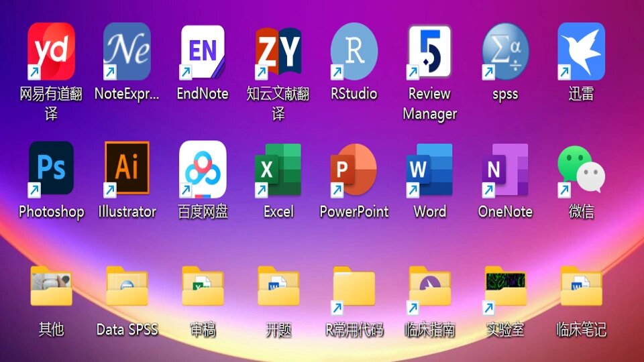This screenshot has height=362, width=644.
Task: Open the Excel shortcut icon
Action: coord(278,169)
